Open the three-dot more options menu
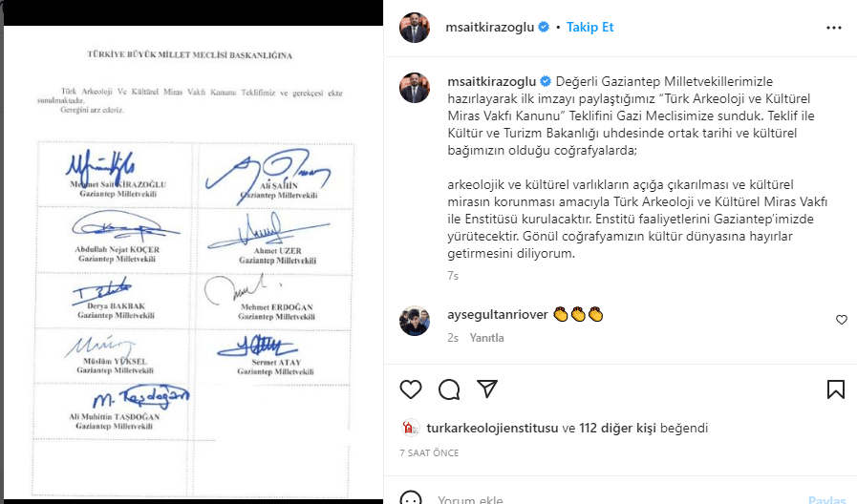857x504 pixels. point(834,28)
